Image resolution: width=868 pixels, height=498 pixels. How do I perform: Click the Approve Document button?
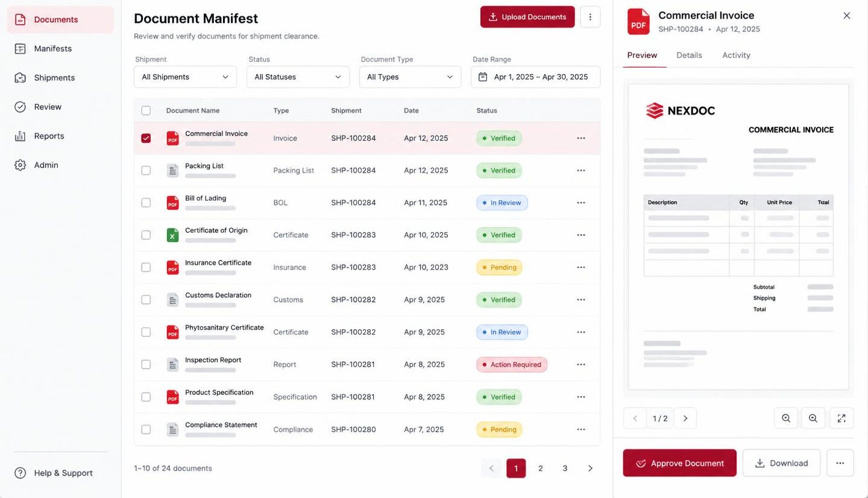coord(679,463)
